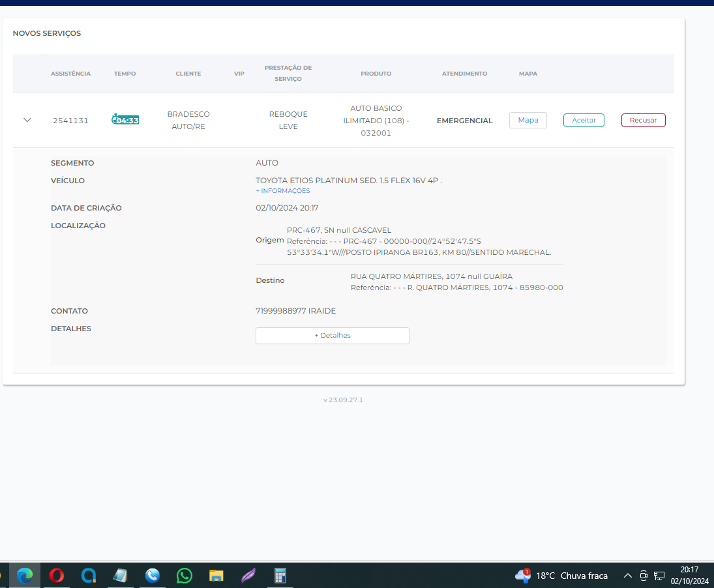Open the WhatsApp taskbar icon

click(185, 576)
